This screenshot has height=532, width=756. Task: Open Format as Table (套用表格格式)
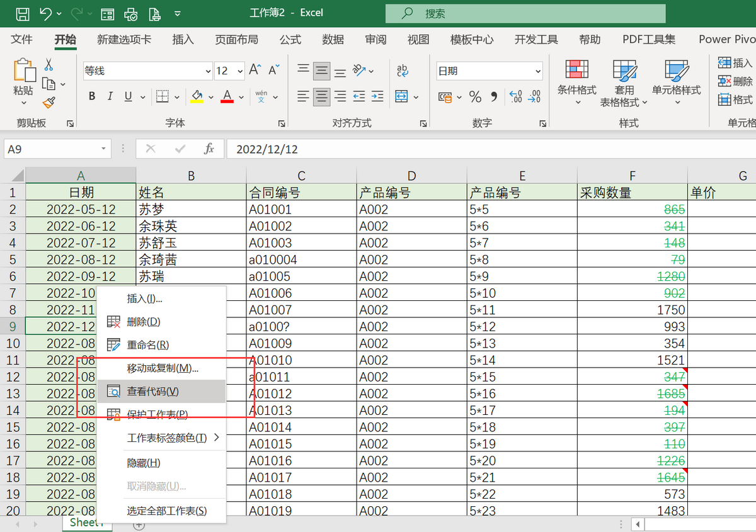(x=624, y=84)
